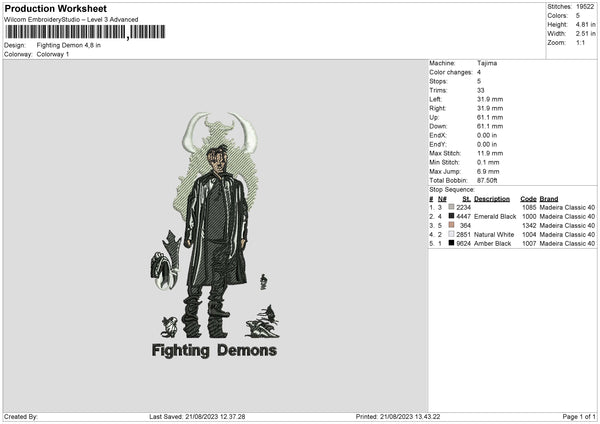The width and height of the screenshot is (600, 424).
Task: Click the barcode below the subtitle
Action: click(x=85, y=32)
